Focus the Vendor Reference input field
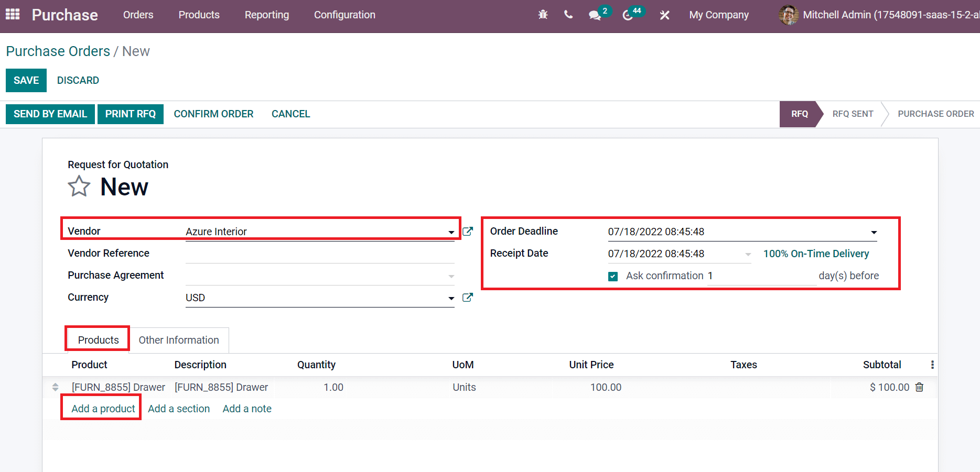980x472 pixels. pos(320,254)
